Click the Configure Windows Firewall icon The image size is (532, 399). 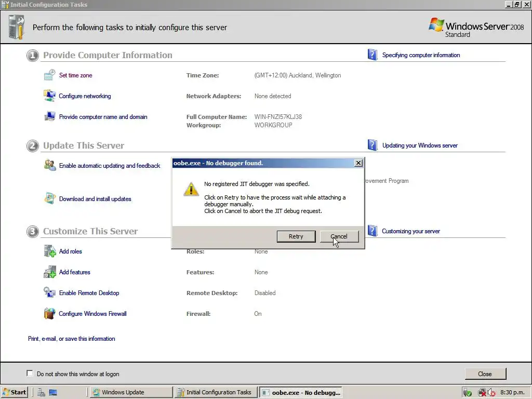(x=49, y=313)
